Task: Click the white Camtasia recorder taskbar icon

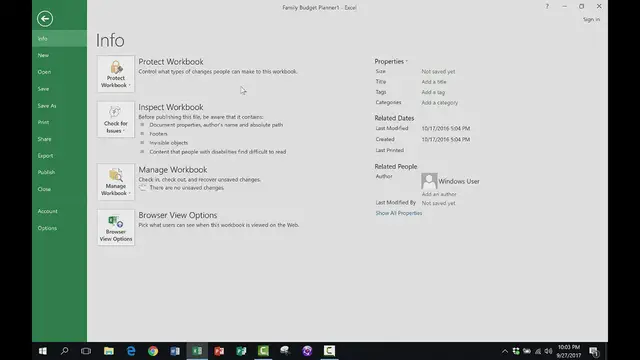Action: pos(329,351)
